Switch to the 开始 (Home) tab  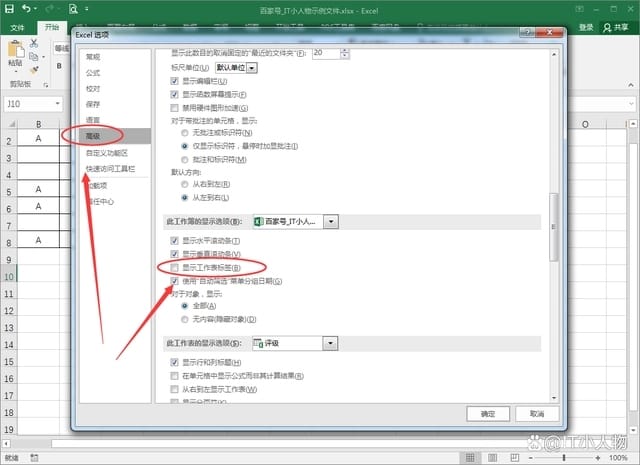(x=51, y=27)
